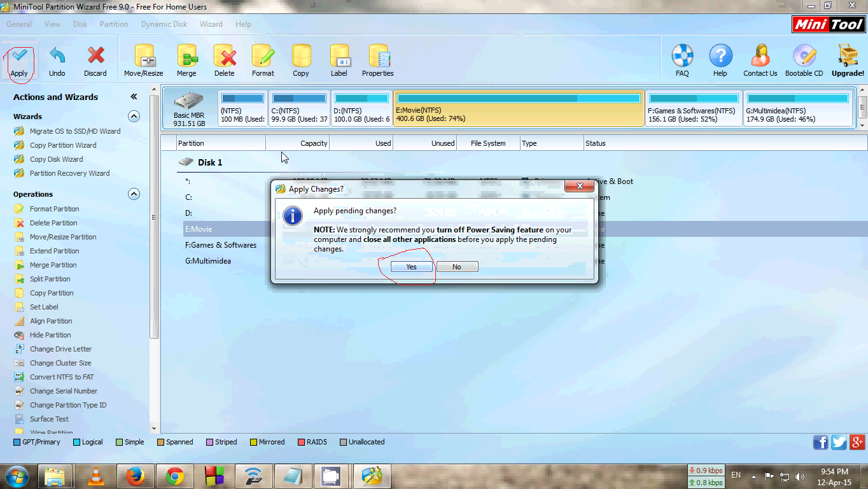
Task: Open the General menu
Action: 19,24
